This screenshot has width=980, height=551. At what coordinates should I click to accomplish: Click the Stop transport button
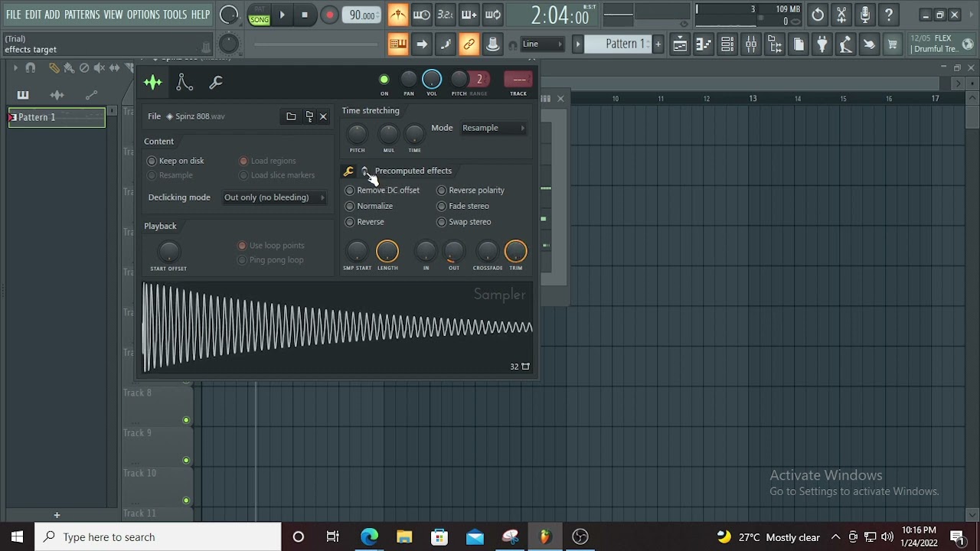click(x=305, y=15)
